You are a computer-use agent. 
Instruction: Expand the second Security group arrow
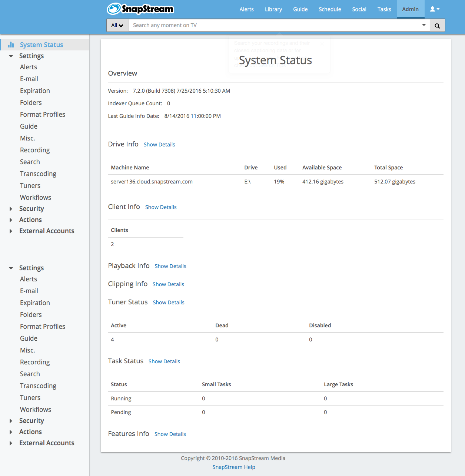[11, 421]
